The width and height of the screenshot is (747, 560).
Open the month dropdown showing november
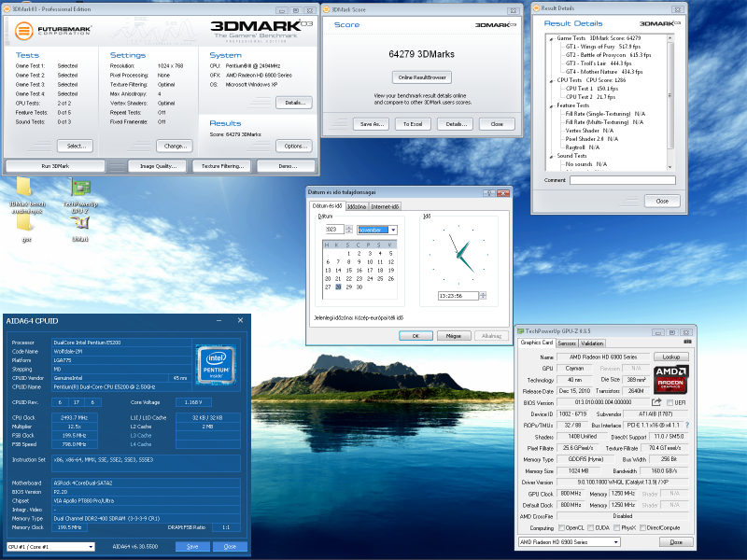click(393, 230)
